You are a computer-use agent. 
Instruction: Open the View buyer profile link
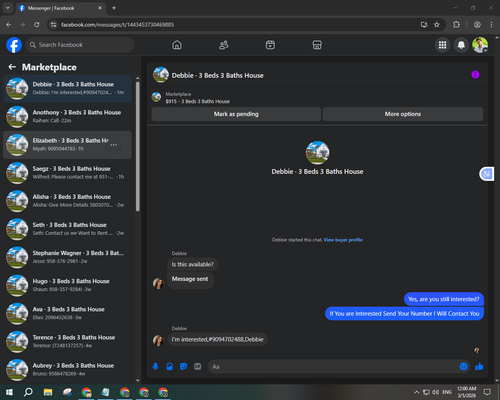point(343,240)
